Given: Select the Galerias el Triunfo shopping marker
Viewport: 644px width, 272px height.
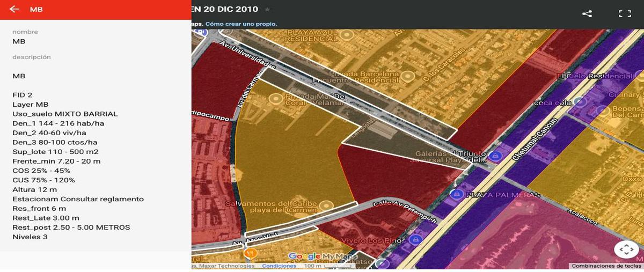Looking at the screenshot, I should (x=496, y=156).
